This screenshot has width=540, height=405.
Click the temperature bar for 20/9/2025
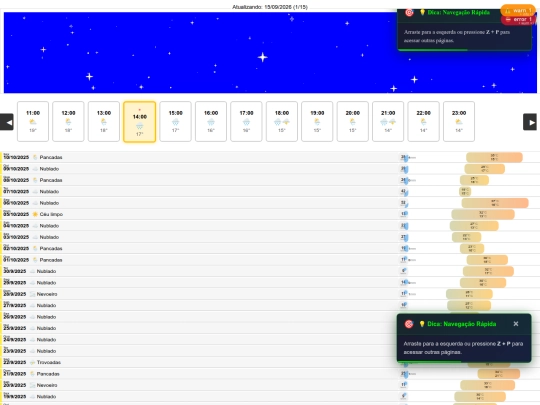(487, 385)
